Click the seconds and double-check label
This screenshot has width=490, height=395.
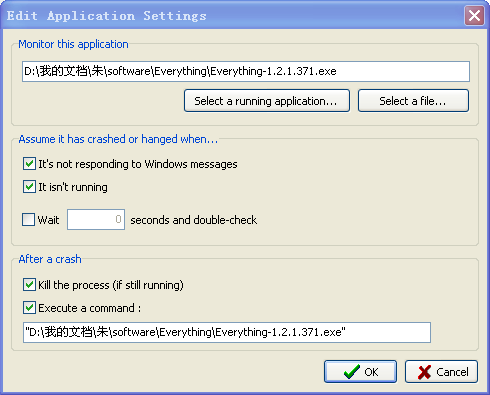click(194, 220)
